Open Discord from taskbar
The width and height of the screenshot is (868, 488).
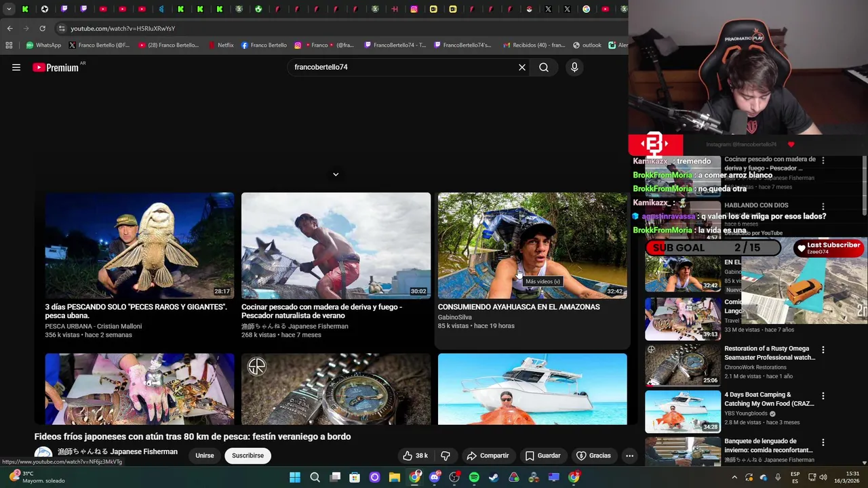(x=435, y=477)
